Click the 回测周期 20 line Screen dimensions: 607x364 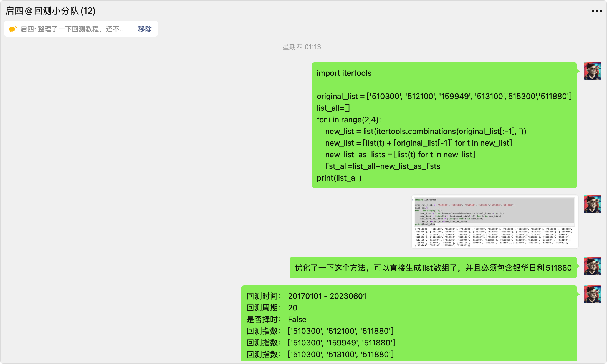[x=272, y=308]
